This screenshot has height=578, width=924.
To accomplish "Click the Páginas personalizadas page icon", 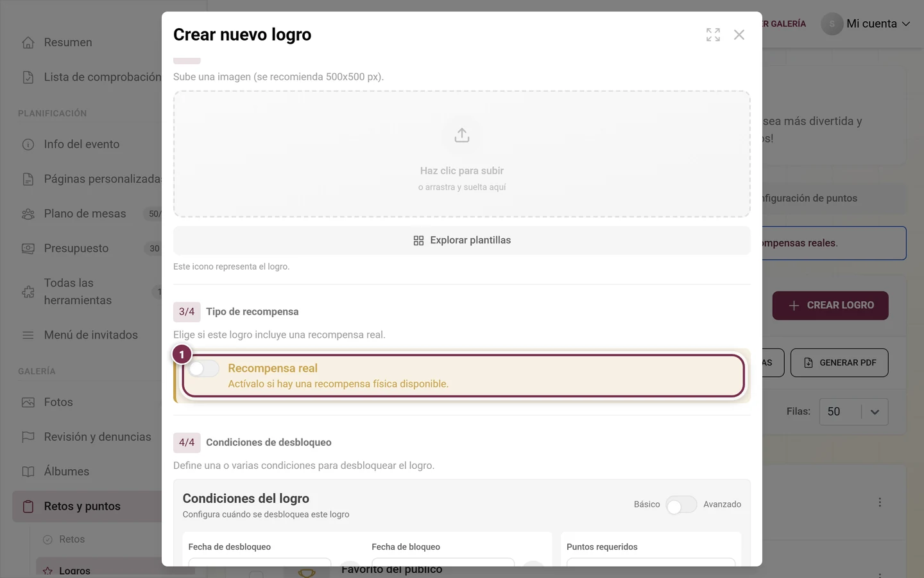I will (28, 179).
